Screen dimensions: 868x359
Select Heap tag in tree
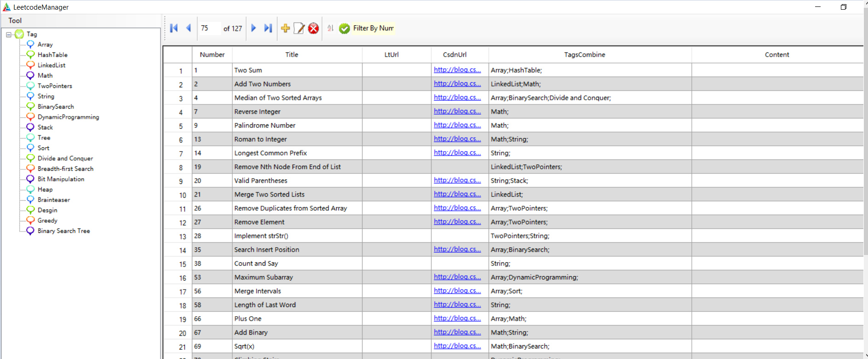click(x=45, y=190)
